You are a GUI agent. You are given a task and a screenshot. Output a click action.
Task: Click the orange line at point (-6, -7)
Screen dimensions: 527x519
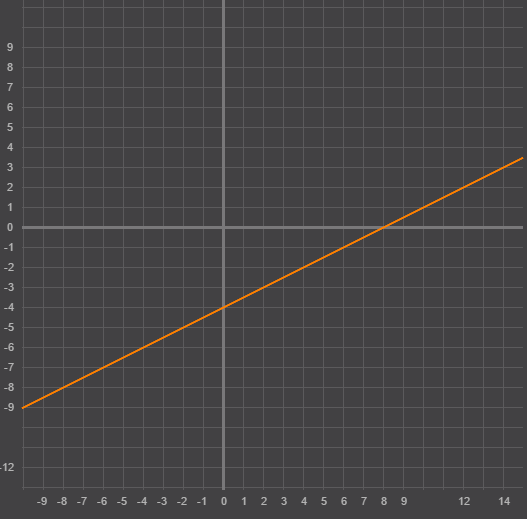(104, 367)
